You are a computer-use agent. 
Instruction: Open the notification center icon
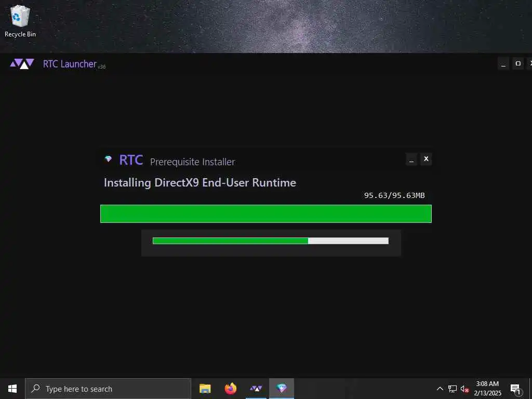tap(515, 390)
